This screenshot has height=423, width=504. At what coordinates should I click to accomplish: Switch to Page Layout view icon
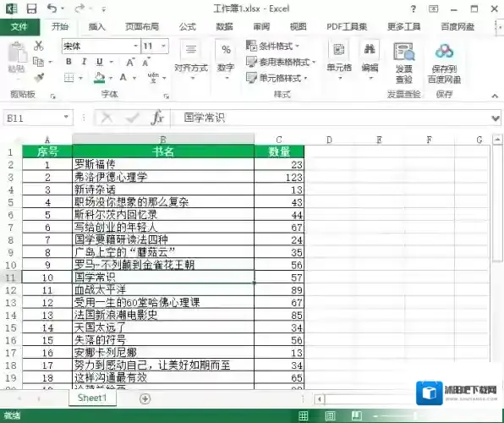tap(330, 415)
